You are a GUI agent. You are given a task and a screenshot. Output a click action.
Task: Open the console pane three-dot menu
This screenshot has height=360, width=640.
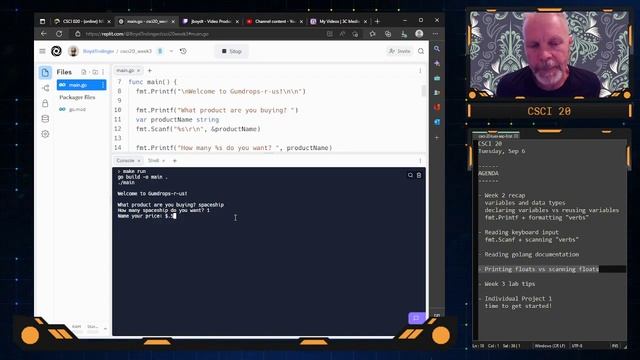point(420,161)
